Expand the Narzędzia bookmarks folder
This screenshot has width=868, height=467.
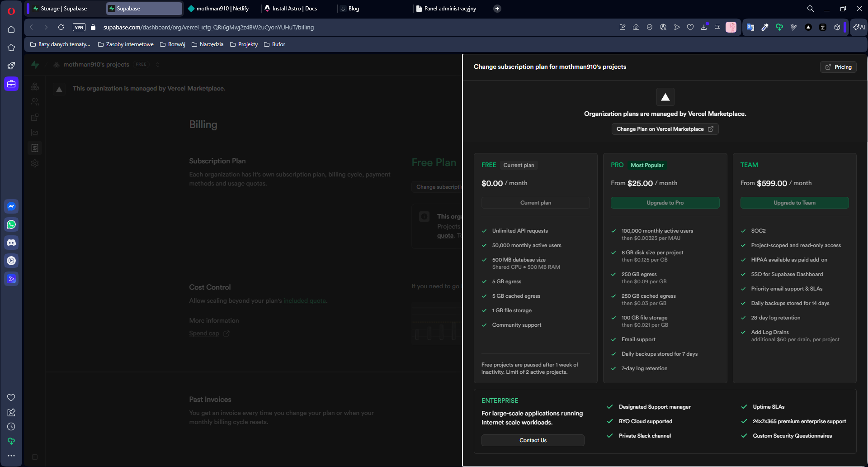pos(208,44)
